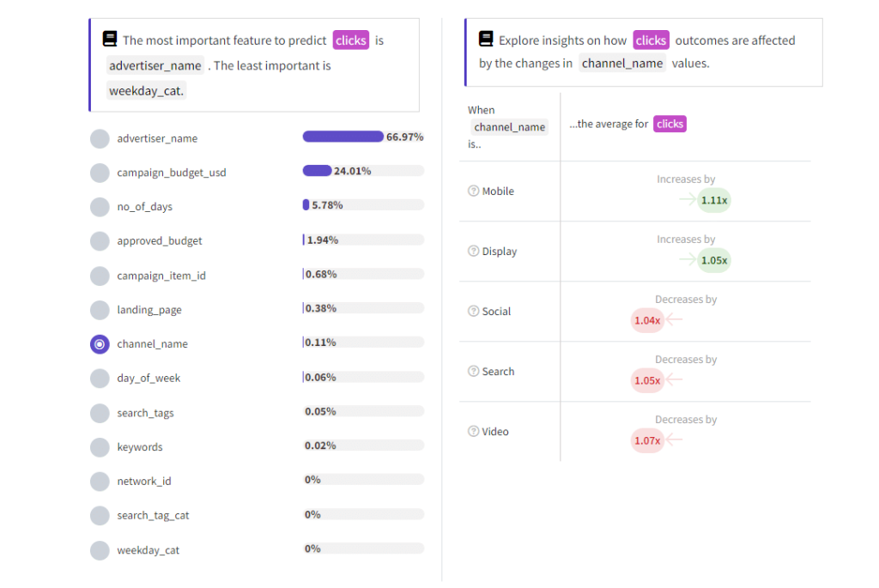This screenshot has height=588, width=879.
Task: Open the help tooltip icon next to Mobile
Action: point(472,191)
